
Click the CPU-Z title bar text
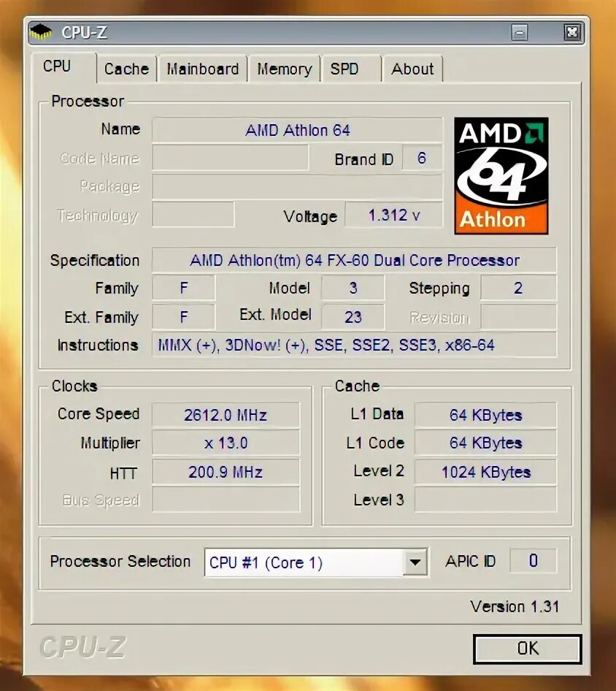click(x=84, y=32)
